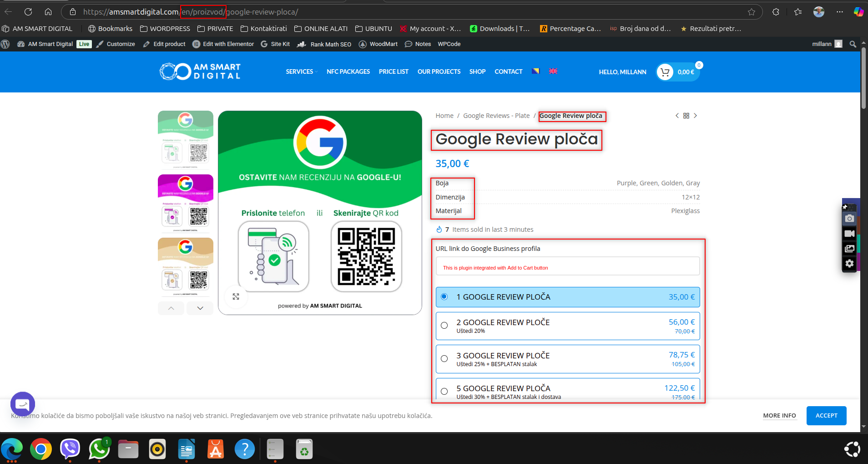The width and height of the screenshot is (868, 464).
Task: Click Edit product in admin bar
Action: pos(164,44)
